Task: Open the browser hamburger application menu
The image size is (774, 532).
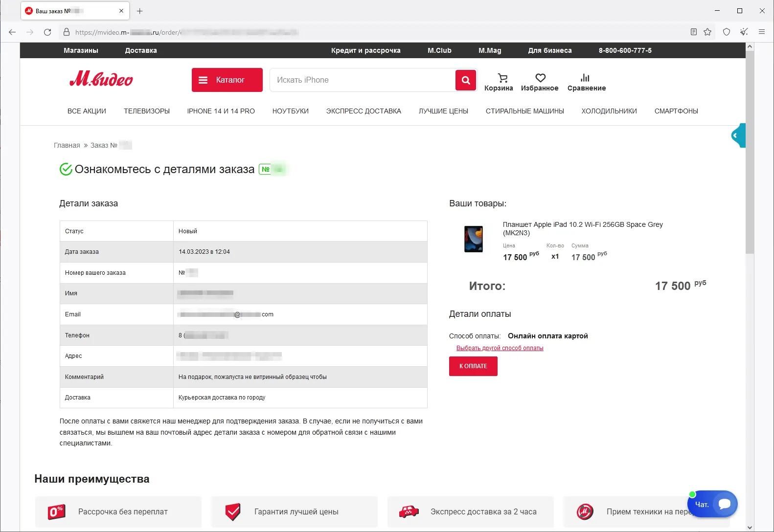Action: 761,32
